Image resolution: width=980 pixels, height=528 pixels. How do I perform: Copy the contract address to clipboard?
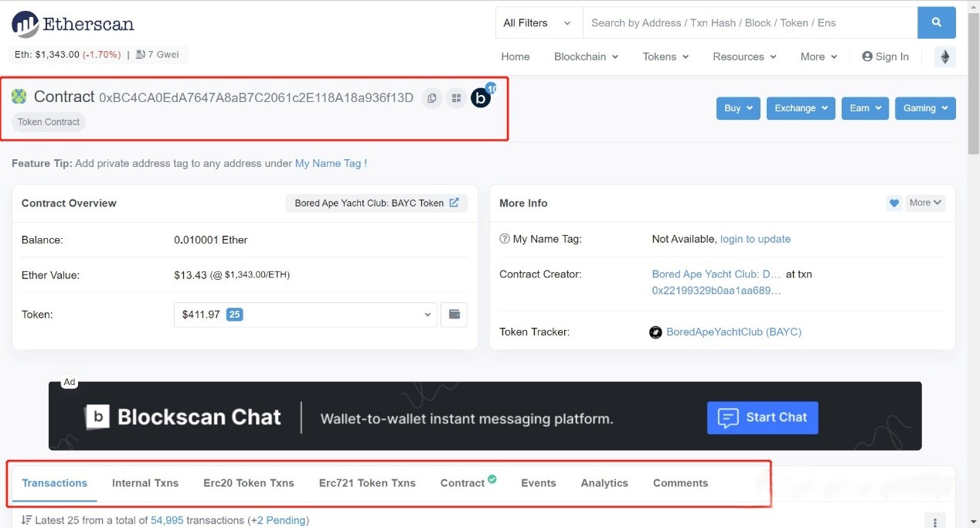(432, 98)
